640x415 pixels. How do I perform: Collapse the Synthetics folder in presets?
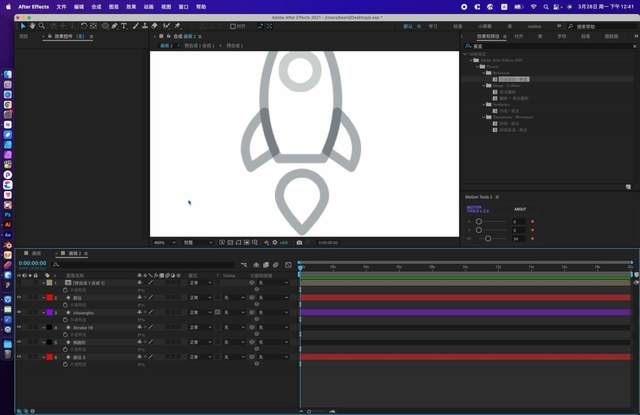[484, 104]
